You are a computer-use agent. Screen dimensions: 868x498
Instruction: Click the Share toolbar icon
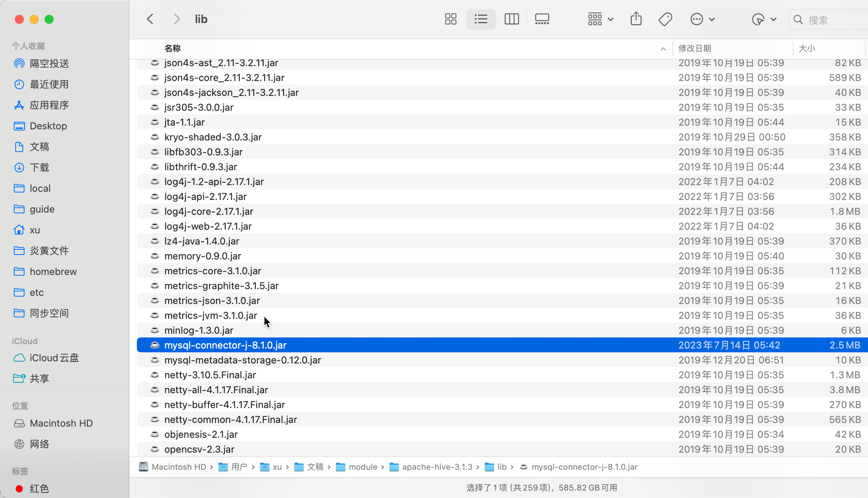636,19
